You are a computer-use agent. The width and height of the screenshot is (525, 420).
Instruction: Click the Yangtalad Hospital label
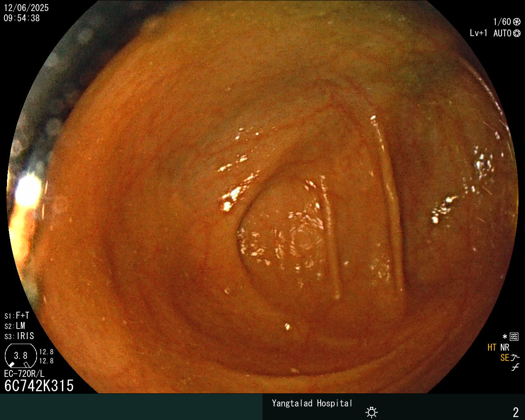[312, 403]
